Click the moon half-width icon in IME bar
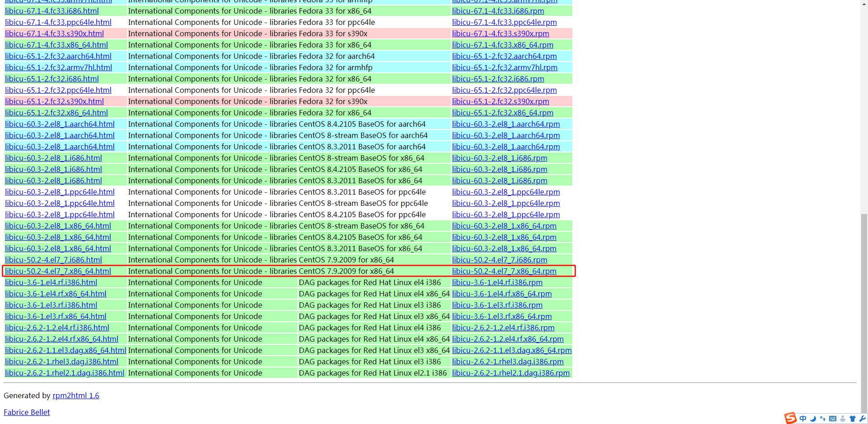Viewport: 868px width, 424px height. [813, 419]
